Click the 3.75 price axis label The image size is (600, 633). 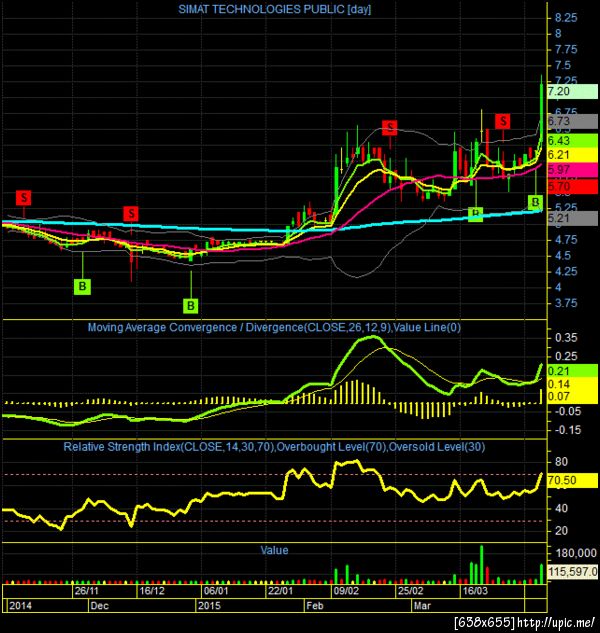[566, 303]
